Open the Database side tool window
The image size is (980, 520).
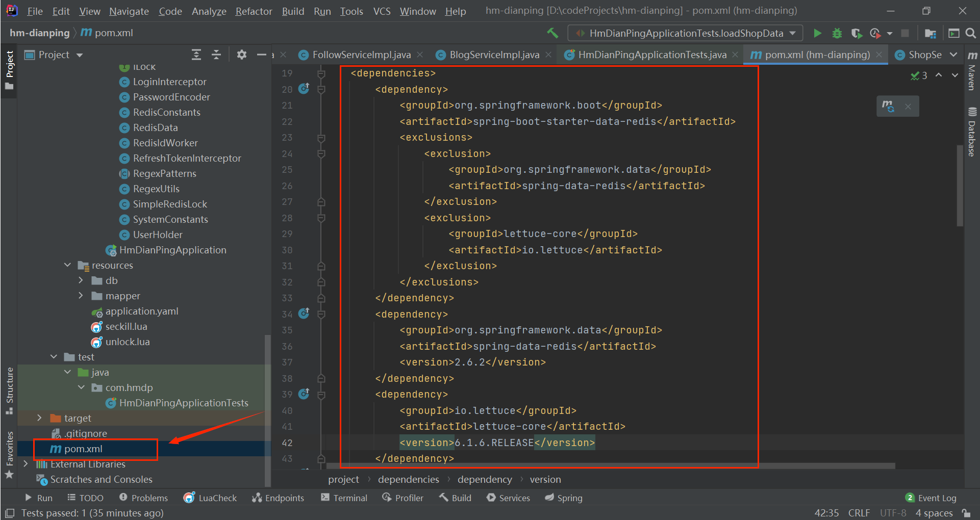click(972, 131)
